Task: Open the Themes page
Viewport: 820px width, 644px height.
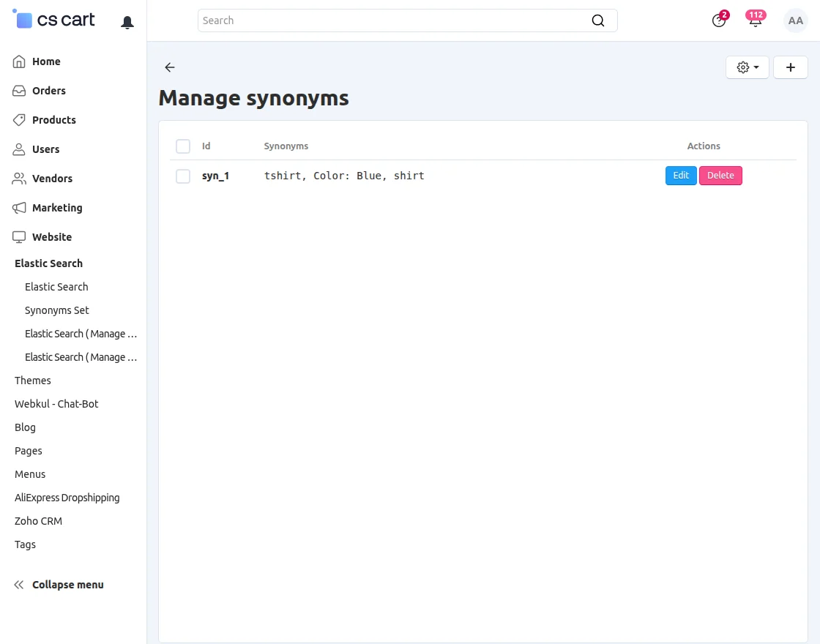Action: tap(32, 381)
